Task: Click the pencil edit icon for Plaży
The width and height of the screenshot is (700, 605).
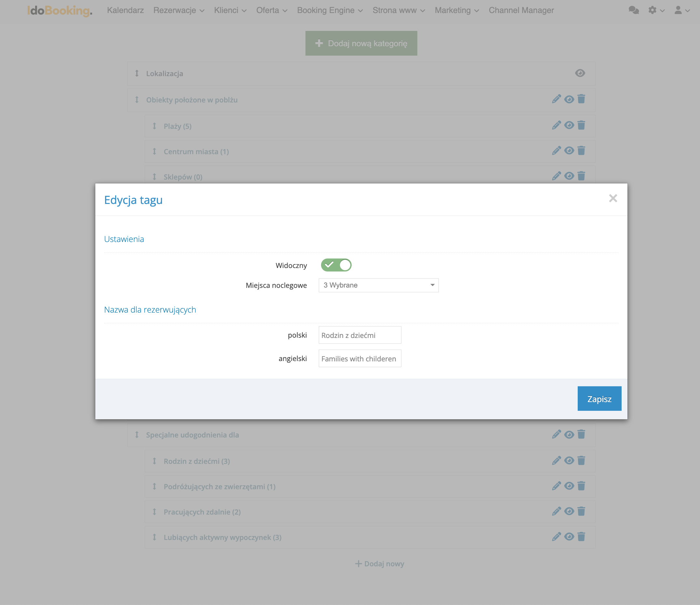Action: pos(556,125)
